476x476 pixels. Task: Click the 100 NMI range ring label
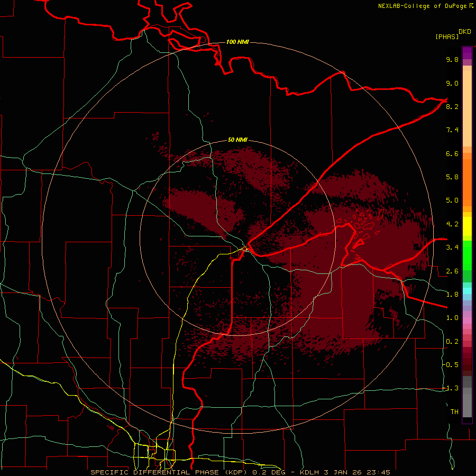pyautogui.click(x=237, y=42)
